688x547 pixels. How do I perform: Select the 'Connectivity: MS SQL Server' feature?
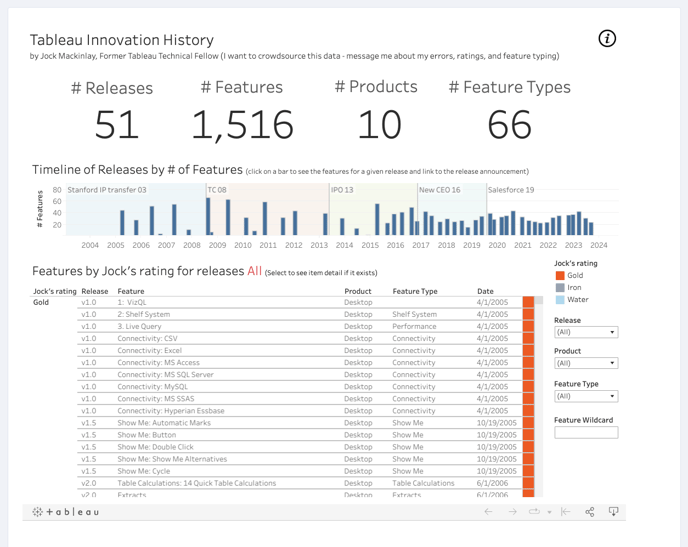[x=165, y=375]
